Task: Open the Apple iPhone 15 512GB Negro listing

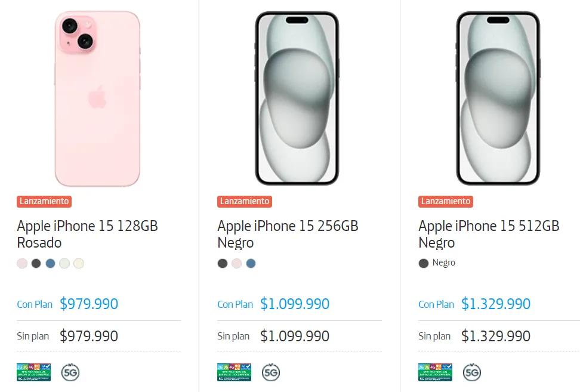Action: 488,234
